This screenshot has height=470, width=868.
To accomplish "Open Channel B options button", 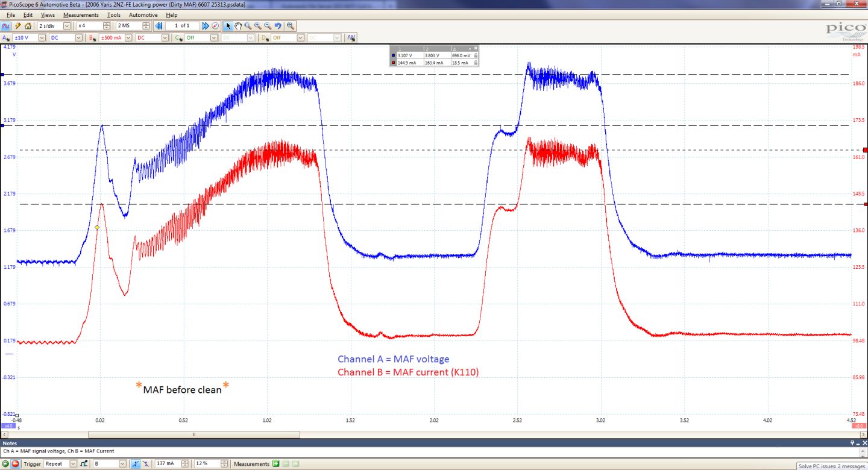I will tap(92, 37).
